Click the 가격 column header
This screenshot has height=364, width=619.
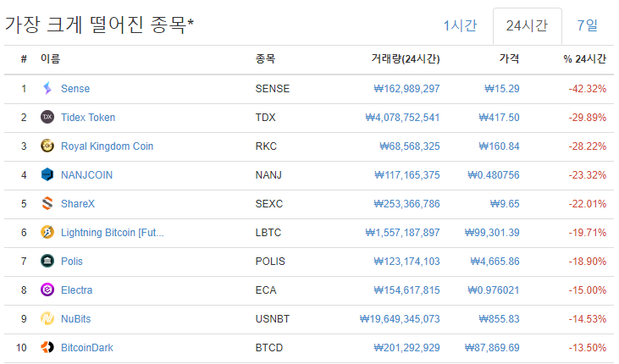509,59
